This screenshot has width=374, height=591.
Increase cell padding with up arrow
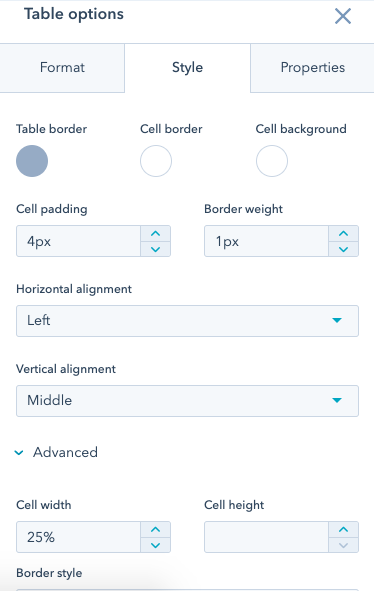tap(155, 234)
